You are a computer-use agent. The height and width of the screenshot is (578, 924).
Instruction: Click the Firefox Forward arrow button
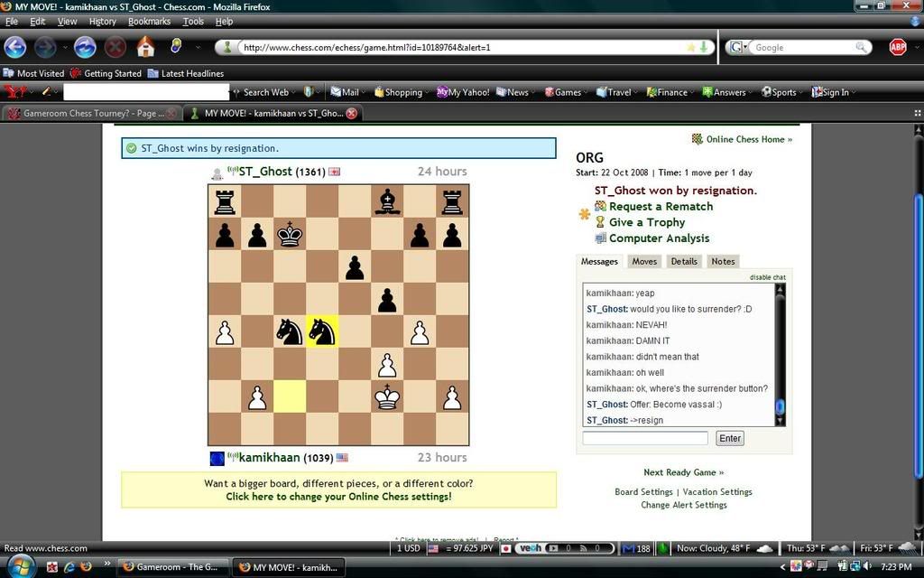(x=45, y=47)
